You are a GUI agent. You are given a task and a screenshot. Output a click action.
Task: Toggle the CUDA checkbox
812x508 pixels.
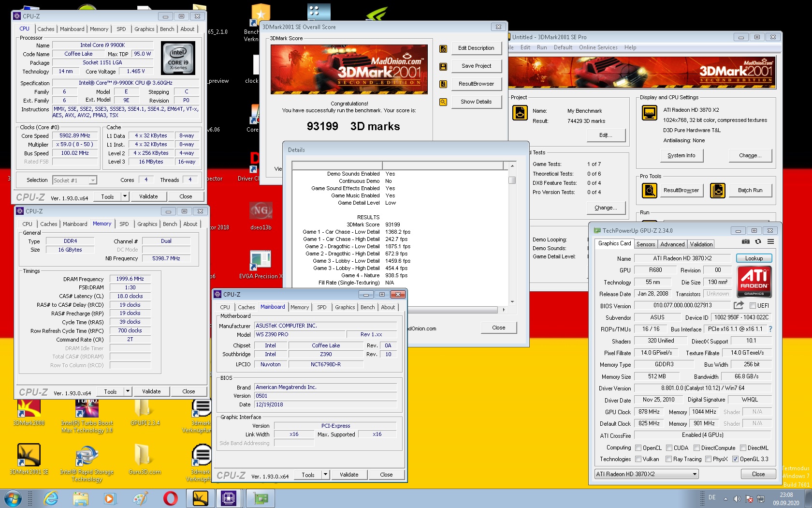click(x=669, y=448)
